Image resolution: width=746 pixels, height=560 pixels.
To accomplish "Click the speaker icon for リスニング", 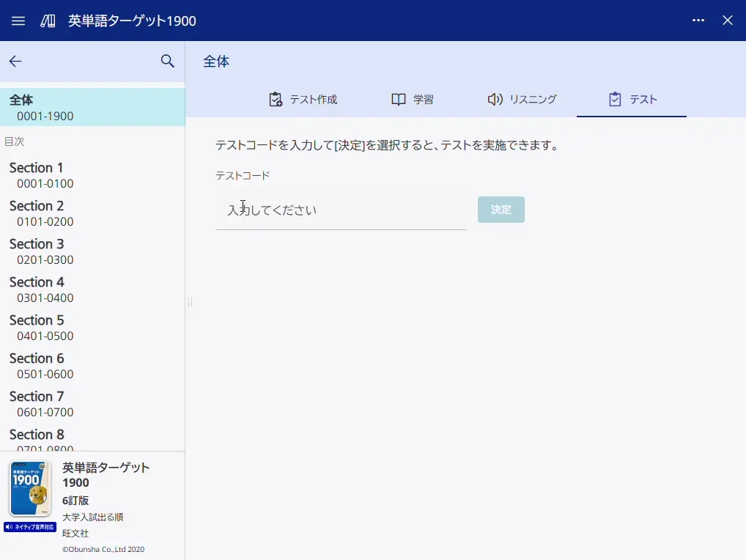I will [x=495, y=98].
